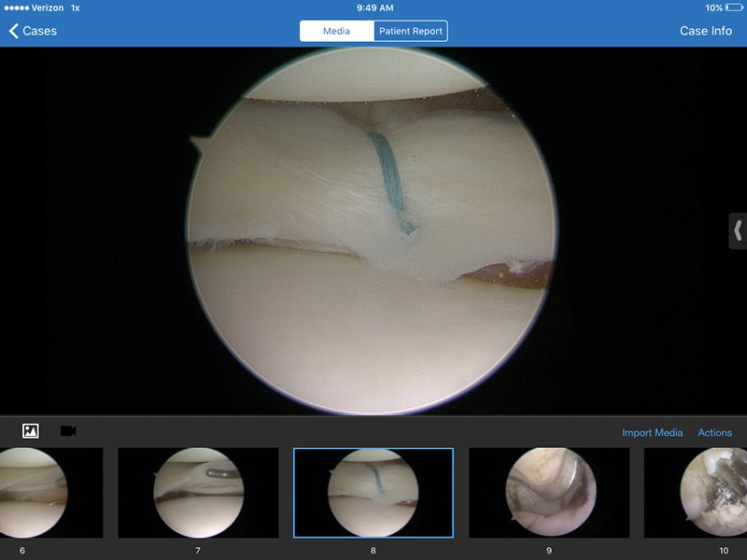Tap Import Media link
The width and height of the screenshot is (747, 560).
[652, 432]
